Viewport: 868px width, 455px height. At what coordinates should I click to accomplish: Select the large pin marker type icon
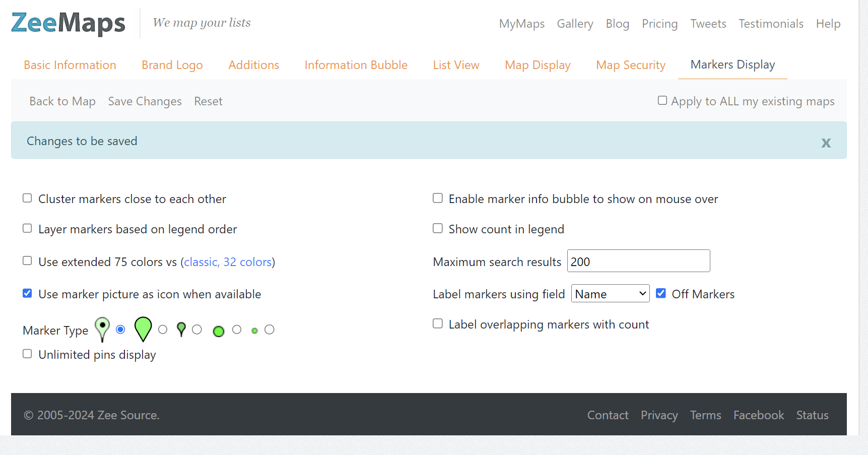point(143,329)
